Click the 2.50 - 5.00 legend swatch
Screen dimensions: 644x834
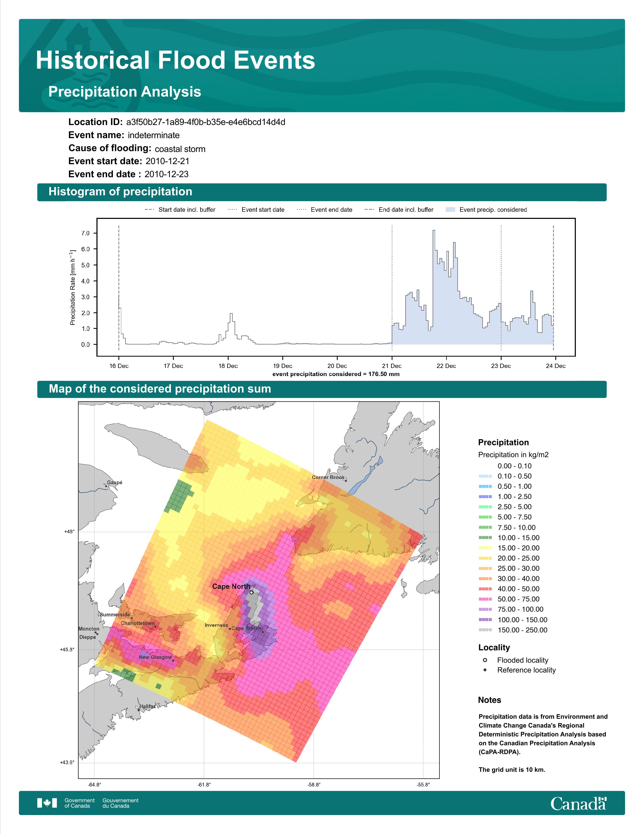tap(485, 507)
